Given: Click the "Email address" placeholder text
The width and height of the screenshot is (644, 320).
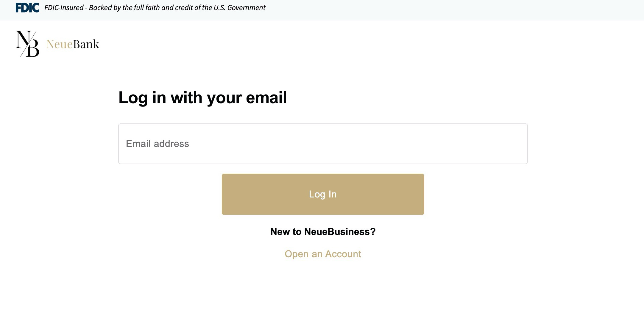Looking at the screenshot, I should [158, 144].
